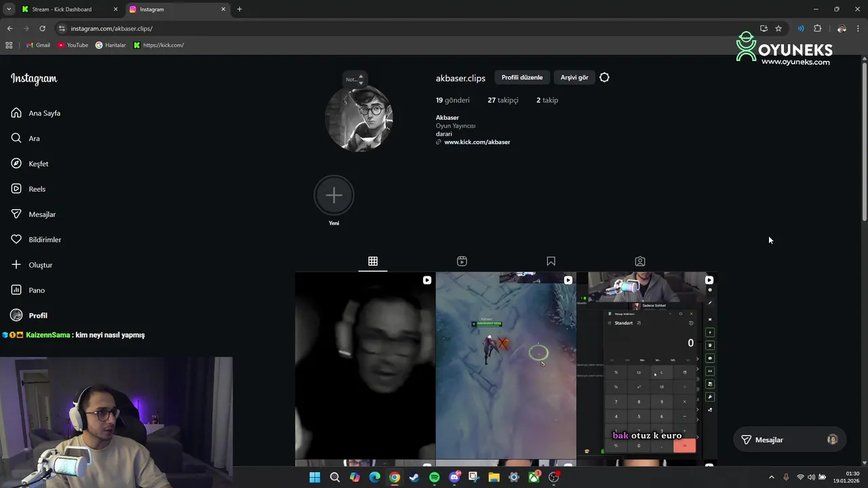868x488 pixels.
Task: Open the snowy game clip post
Action: tap(506, 365)
